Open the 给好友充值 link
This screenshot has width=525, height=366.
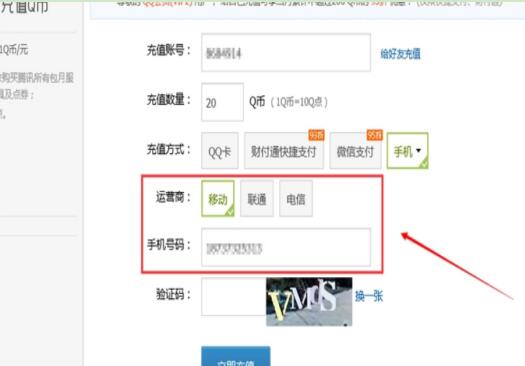[x=400, y=54]
